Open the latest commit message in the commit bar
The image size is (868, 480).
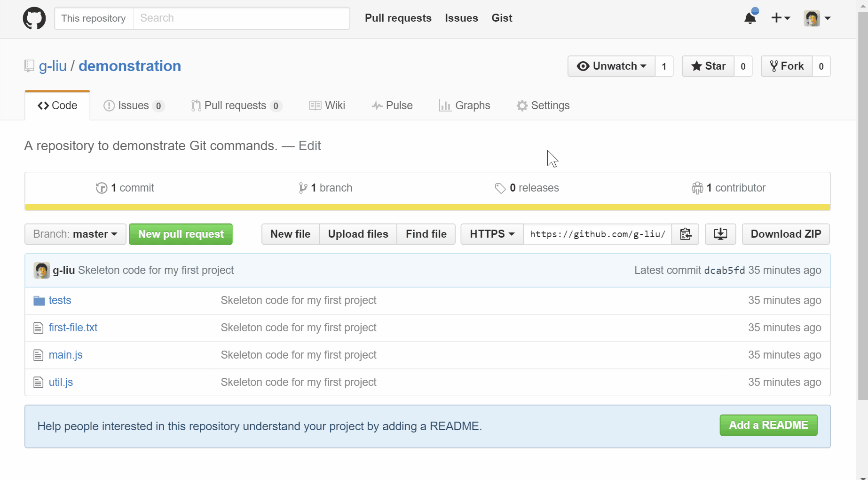pyautogui.click(x=156, y=270)
